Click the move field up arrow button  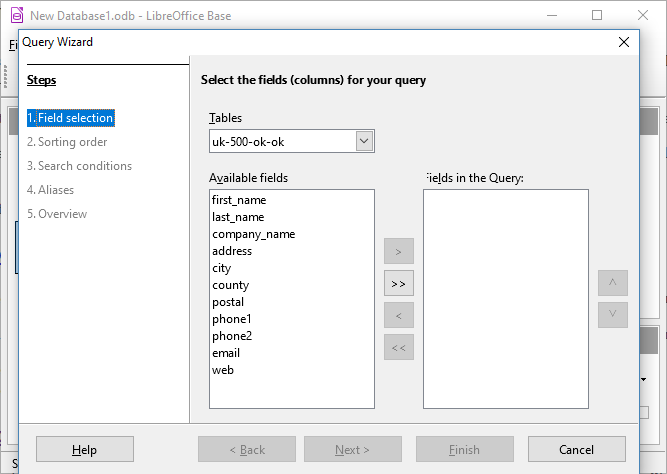pyautogui.click(x=612, y=282)
